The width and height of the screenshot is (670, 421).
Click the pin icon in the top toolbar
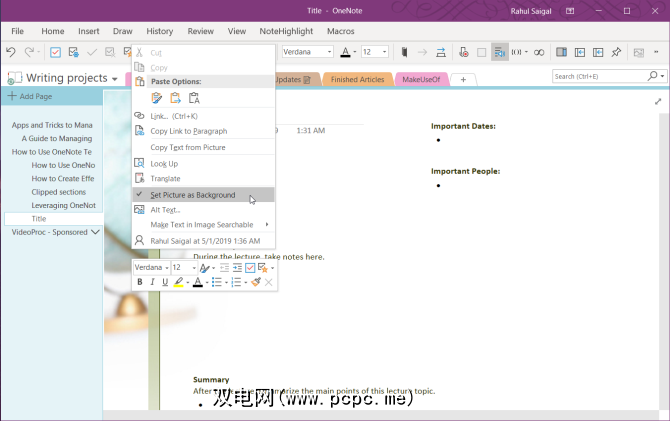616,52
